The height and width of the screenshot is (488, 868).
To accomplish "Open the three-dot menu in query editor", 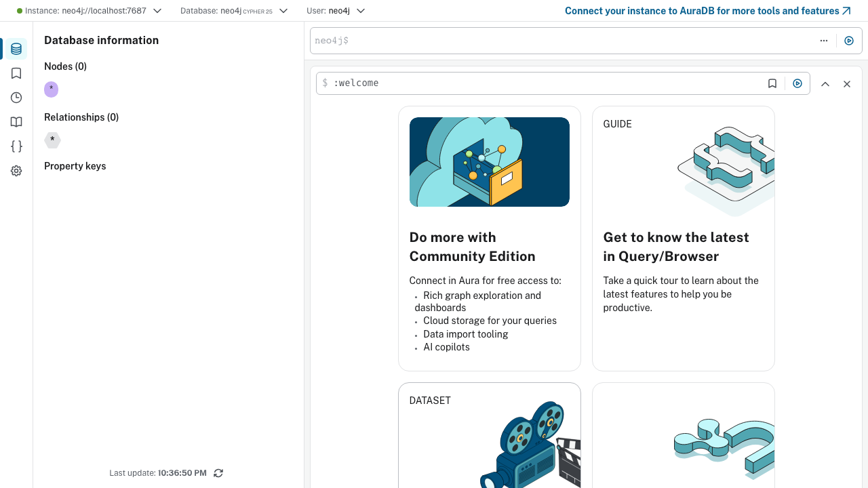I will [824, 41].
